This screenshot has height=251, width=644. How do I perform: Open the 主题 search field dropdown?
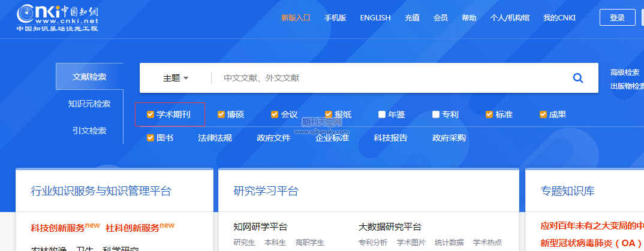pos(176,78)
